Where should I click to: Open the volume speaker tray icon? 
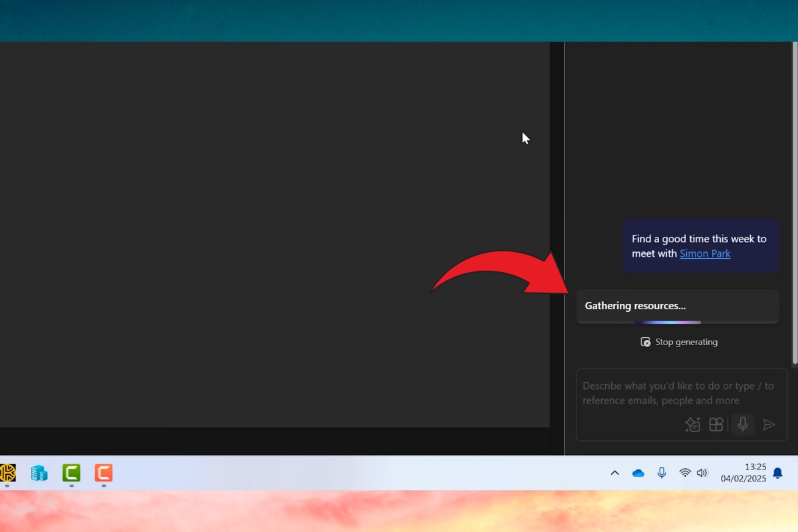tap(702, 473)
